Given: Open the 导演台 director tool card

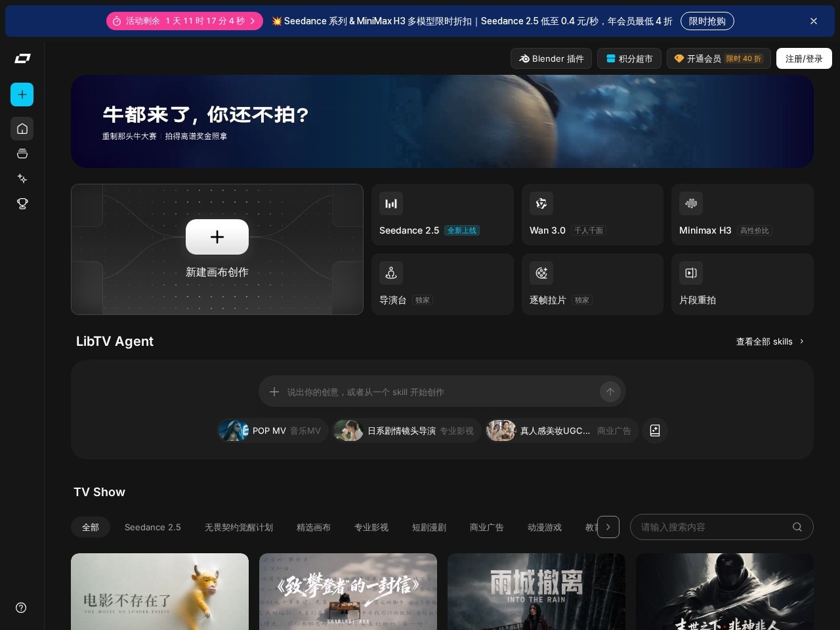Looking at the screenshot, I should point(442,284).
